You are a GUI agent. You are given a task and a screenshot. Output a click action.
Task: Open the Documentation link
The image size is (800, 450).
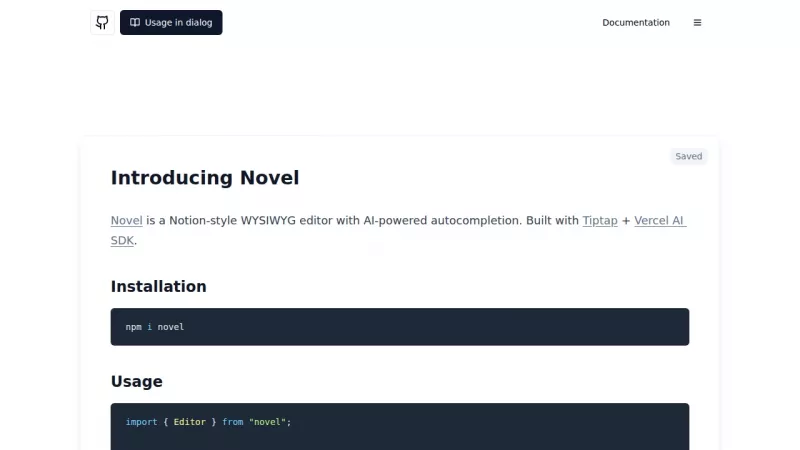636,22
